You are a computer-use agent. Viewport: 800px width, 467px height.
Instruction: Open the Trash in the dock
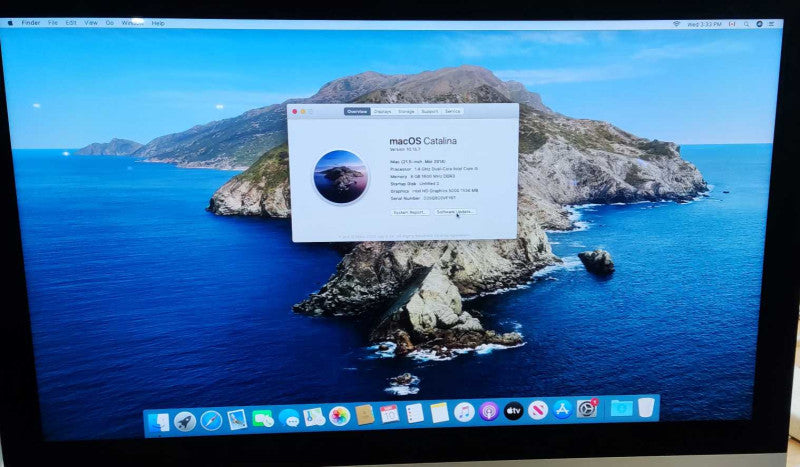(646, 407)
